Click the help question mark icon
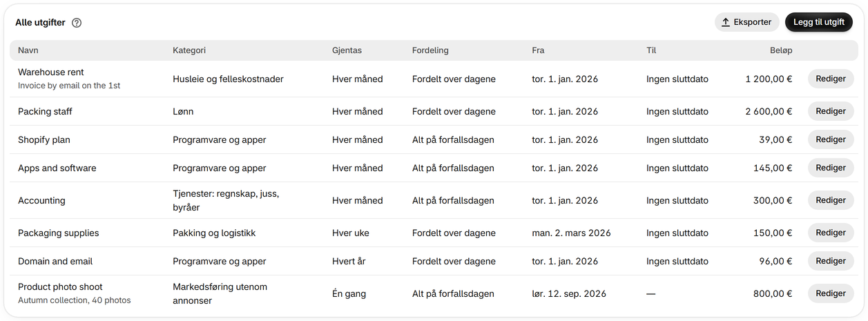Viewport: 868px width, 321px height. click(x=77, y=23)
